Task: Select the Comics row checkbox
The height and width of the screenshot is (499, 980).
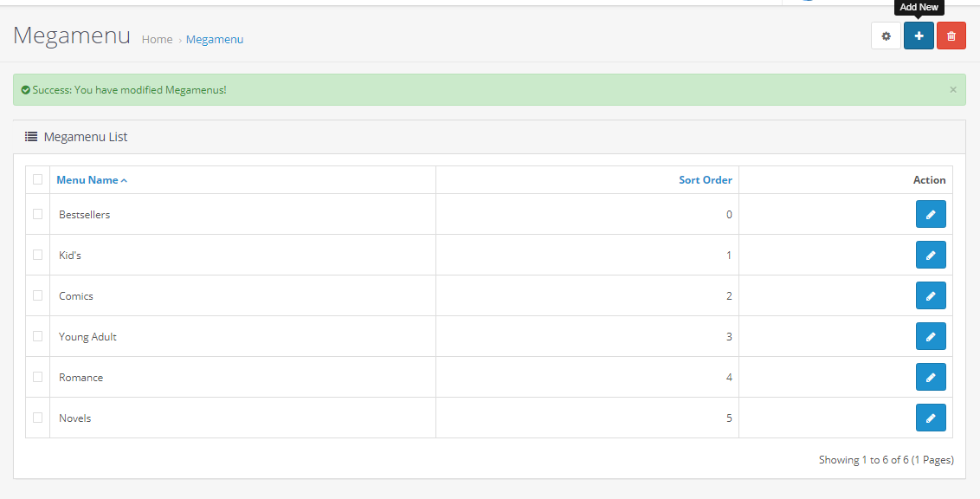Action: point(37,295)
